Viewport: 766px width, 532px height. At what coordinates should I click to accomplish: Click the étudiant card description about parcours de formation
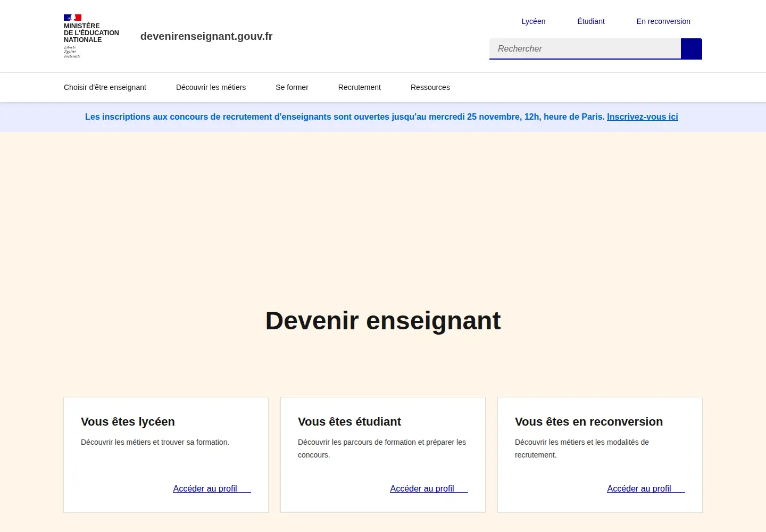[382, 448]
